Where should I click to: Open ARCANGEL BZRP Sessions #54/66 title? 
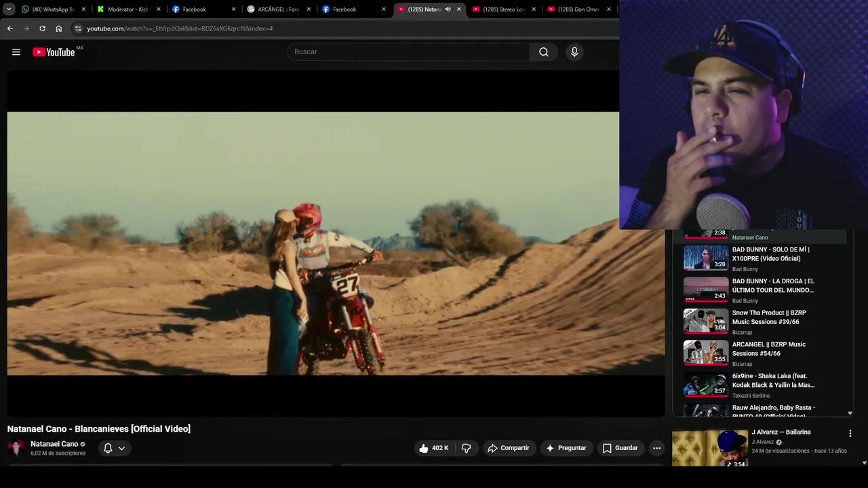click(x=769, y=349)
